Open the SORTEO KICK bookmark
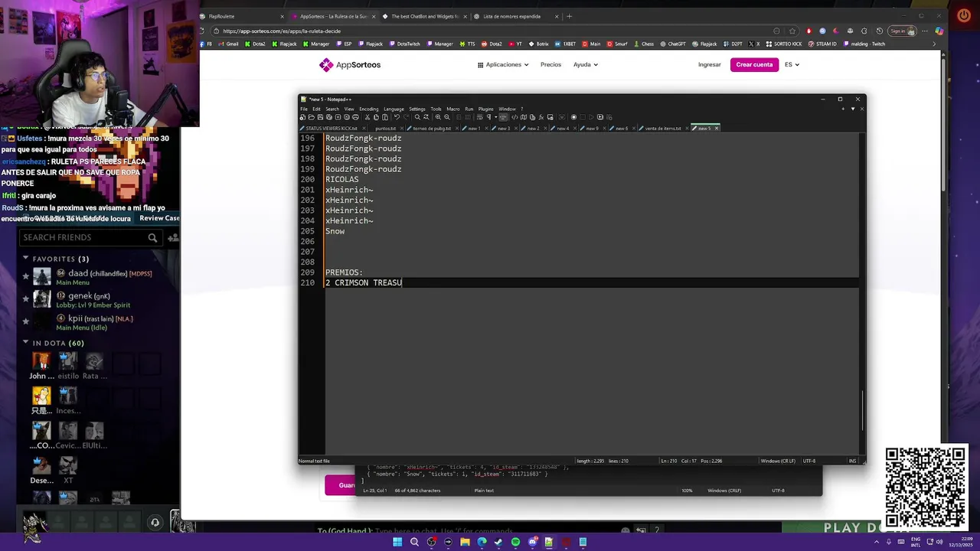This screenshot has height=551, width=980. [x=784, y=44]
